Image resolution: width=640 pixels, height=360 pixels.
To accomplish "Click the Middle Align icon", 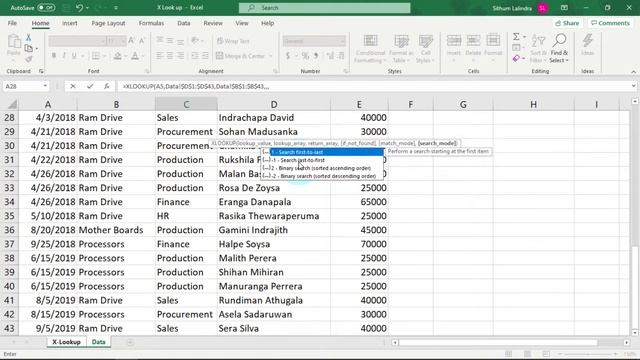I will (x=170, y=40).
